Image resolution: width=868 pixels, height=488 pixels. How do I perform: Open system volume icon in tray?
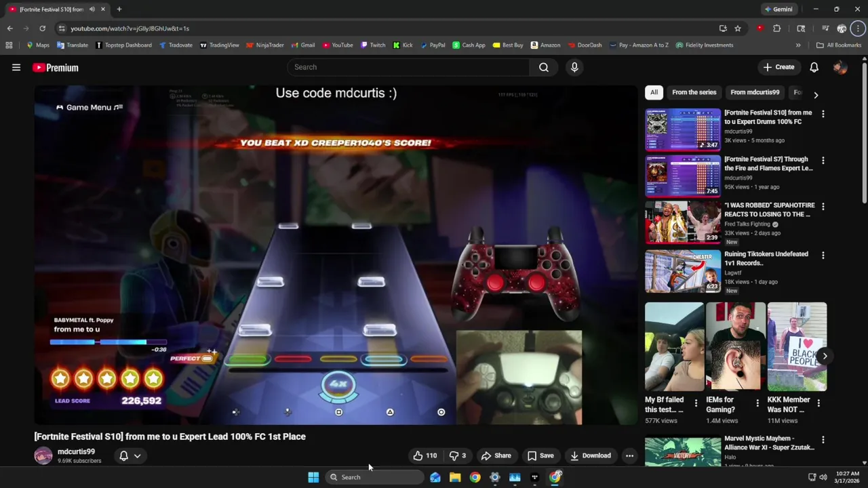point(823,477)
